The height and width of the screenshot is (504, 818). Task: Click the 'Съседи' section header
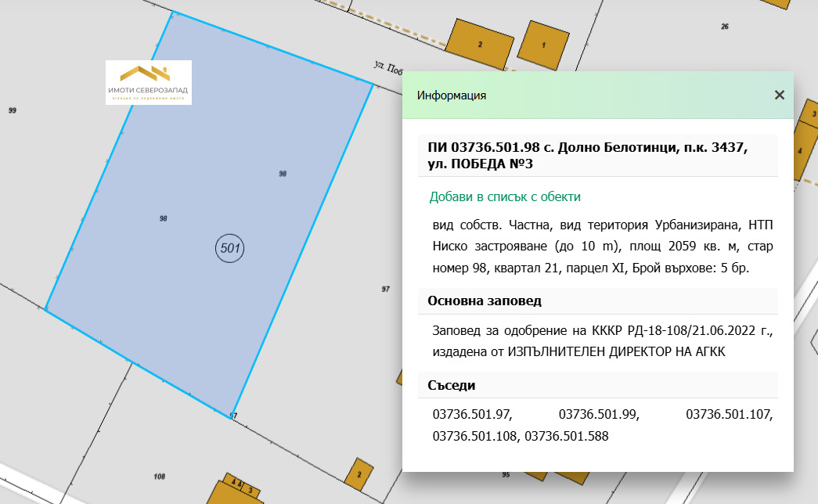tap(452, 385)
